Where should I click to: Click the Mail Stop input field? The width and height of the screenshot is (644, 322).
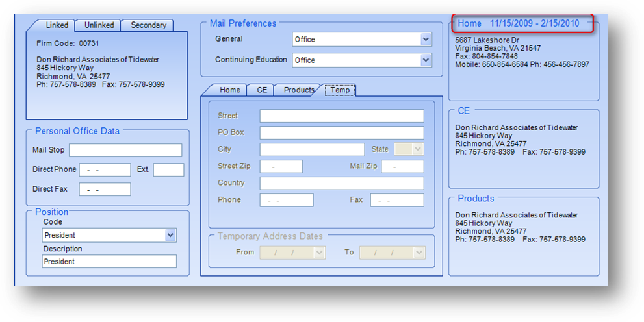coord(125,151)
